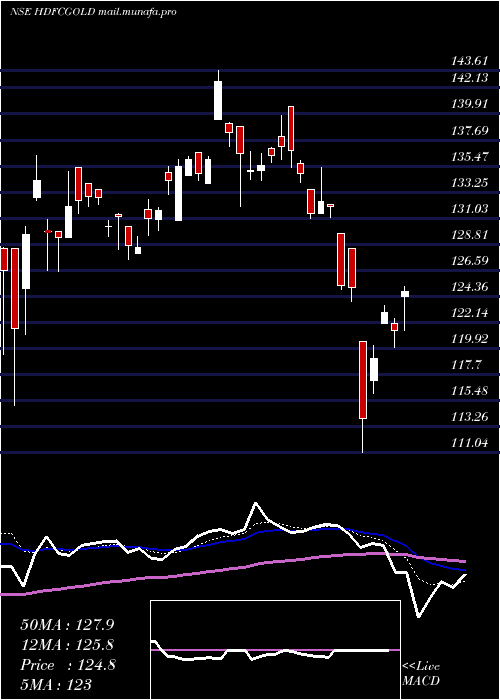Select the large red candle bottoming near 113.26
The width and height of the screenshot is (500, 700).
362,380
